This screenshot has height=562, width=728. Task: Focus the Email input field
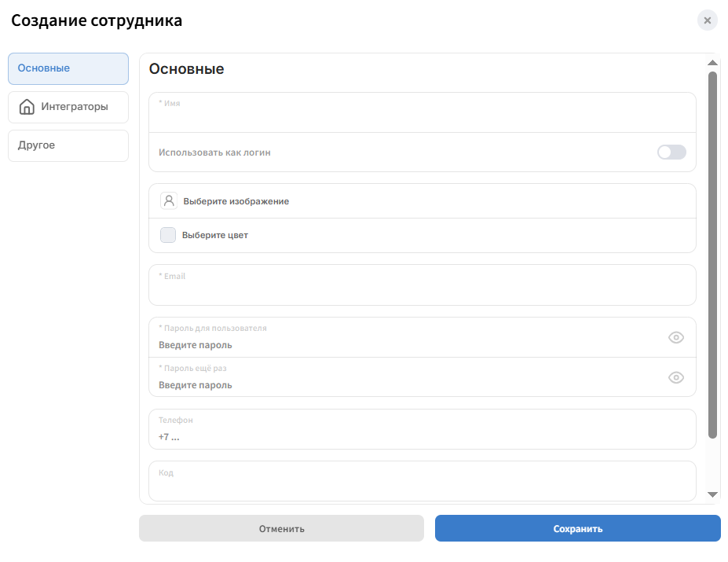pos(422,285)
